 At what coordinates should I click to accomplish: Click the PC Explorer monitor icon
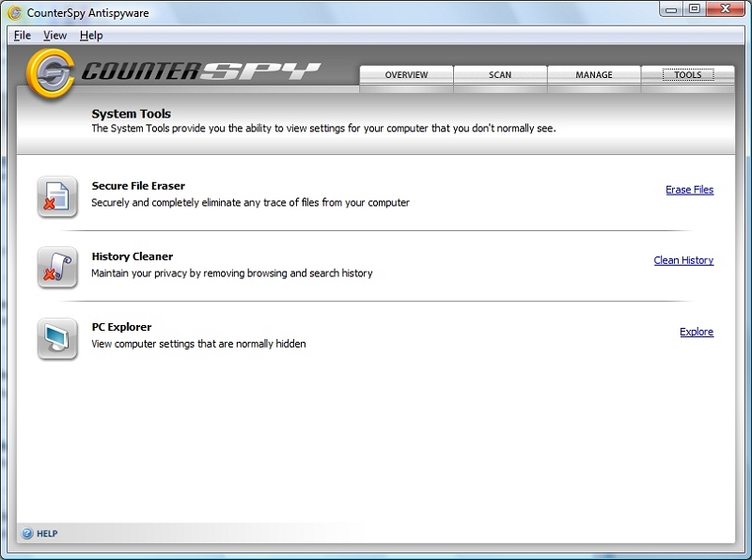[57, 338]
